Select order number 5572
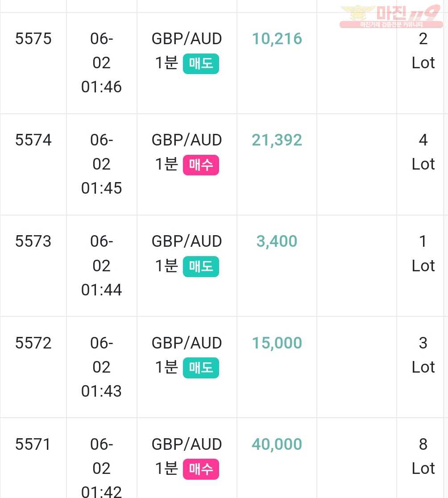This screenshot has height=498, width=448. point(33,343)
